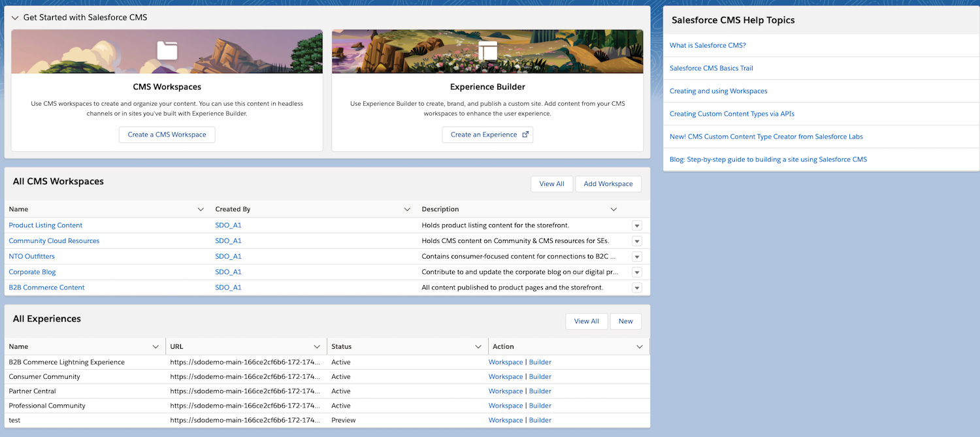Open row actions for Product Listing Content
Viewport: 980px width, 437px height.
(x=637, y=225)
